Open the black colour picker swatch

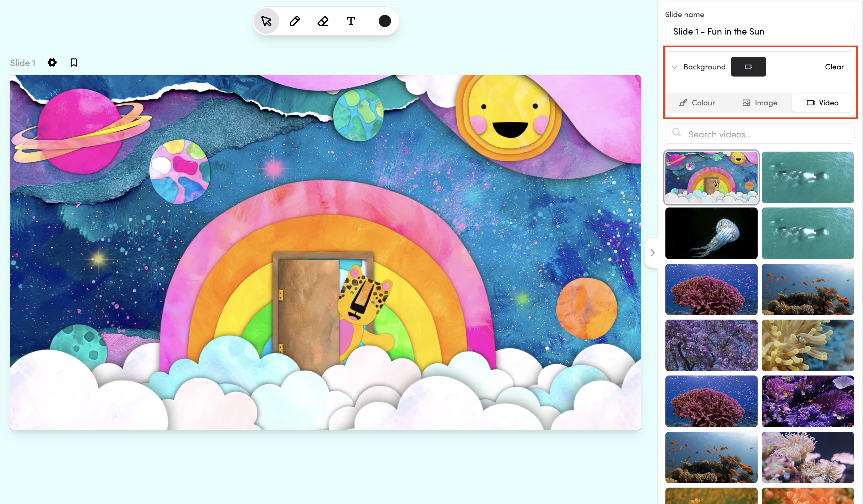tap(385, 21)
